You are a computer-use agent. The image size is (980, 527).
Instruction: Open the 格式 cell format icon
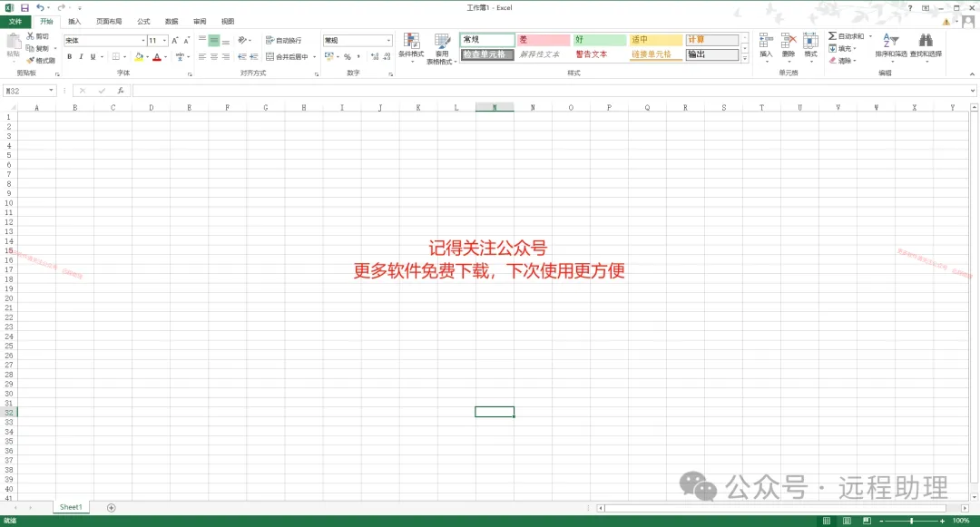[x=810, y=47]
